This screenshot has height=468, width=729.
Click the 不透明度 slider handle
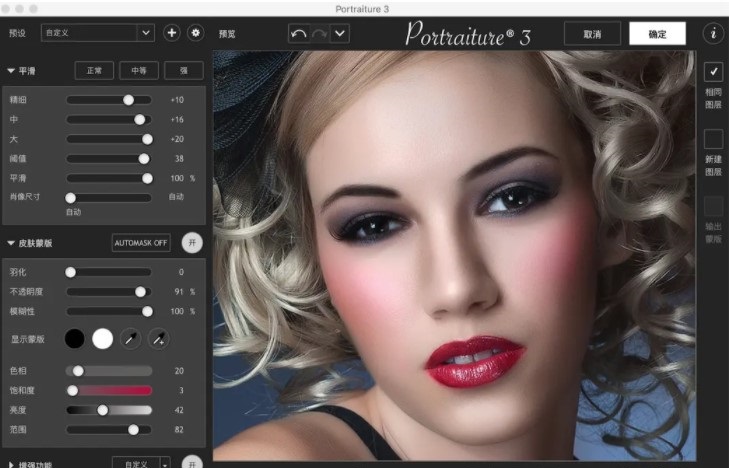point(140,292)
